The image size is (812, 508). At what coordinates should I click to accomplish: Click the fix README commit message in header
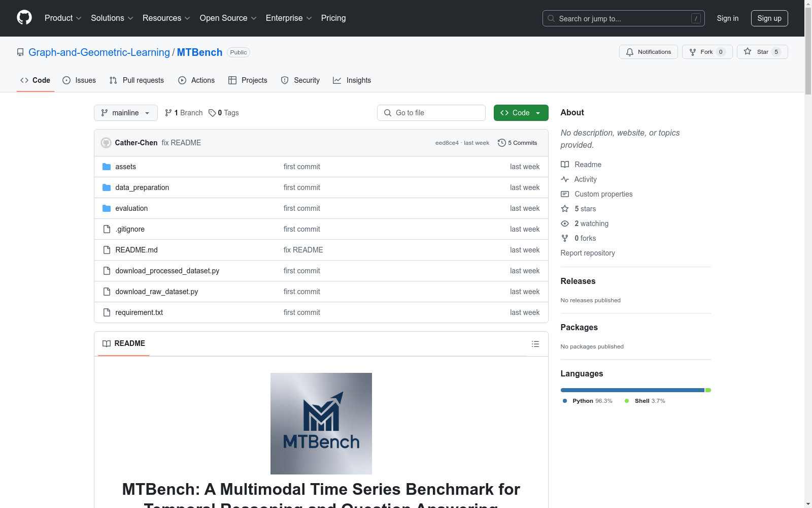(181, 143)
